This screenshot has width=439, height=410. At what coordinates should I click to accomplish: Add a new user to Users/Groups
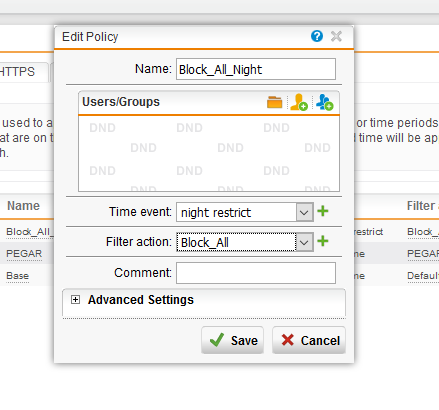point(299,102)
